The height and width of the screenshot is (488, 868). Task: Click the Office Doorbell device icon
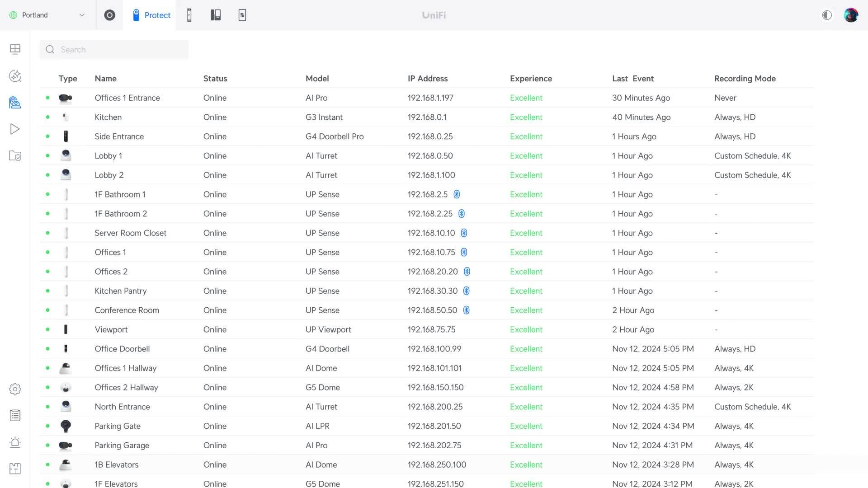click(66, 349)
